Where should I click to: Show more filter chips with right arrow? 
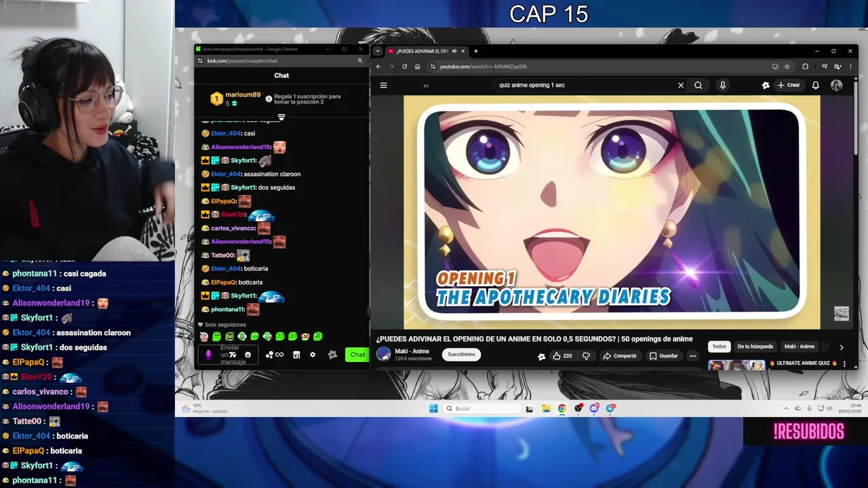tap(842, 347)
